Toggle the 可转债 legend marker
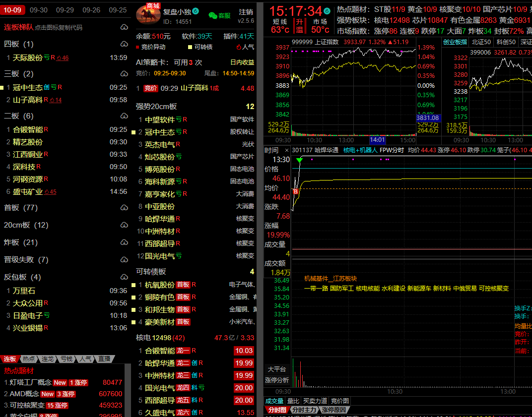Image resolution: width=532 pixels, height=417 pixels. click(190, 47)
